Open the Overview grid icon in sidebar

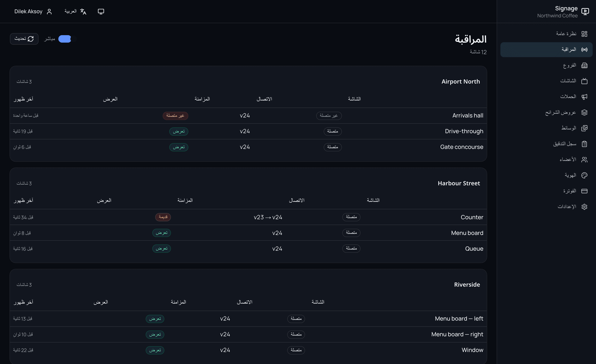[584, 34]
